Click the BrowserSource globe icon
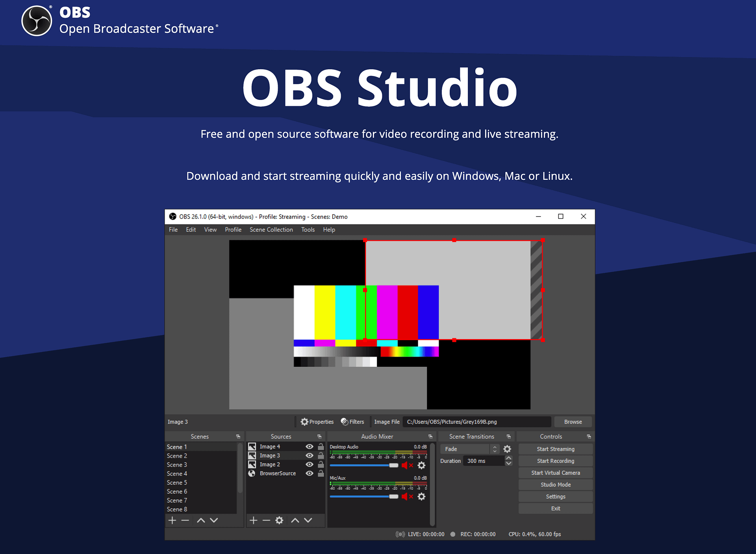Viewport: 756px width, 554px height. (252, 473)
